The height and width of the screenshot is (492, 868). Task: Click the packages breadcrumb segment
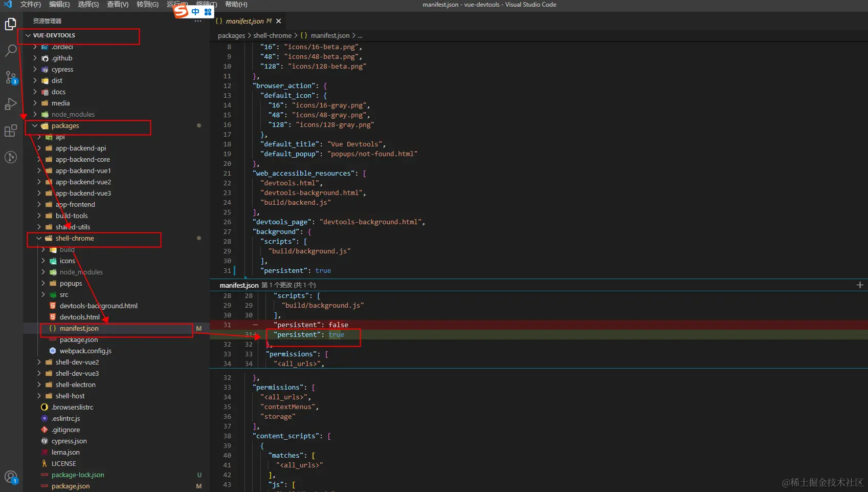[231, 36]
